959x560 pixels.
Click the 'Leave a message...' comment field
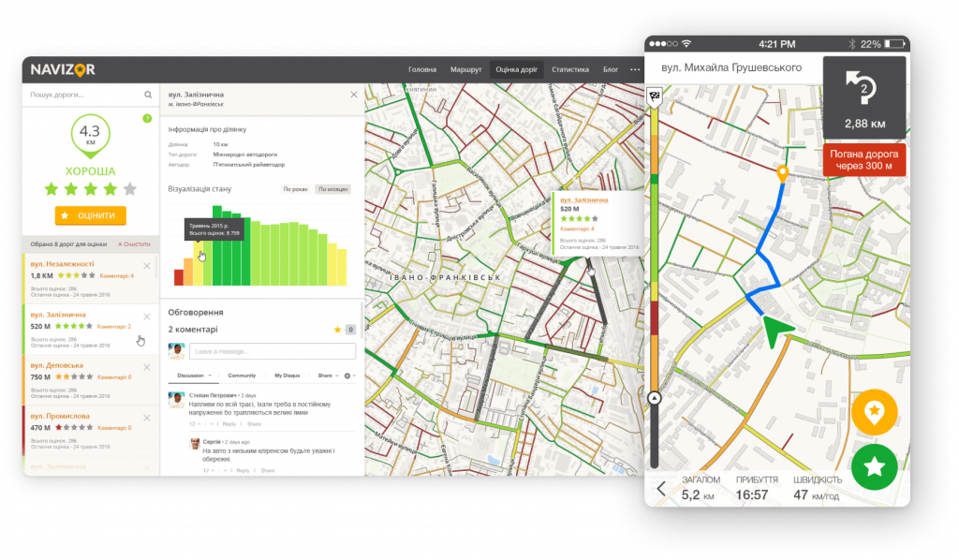point(272,351)
